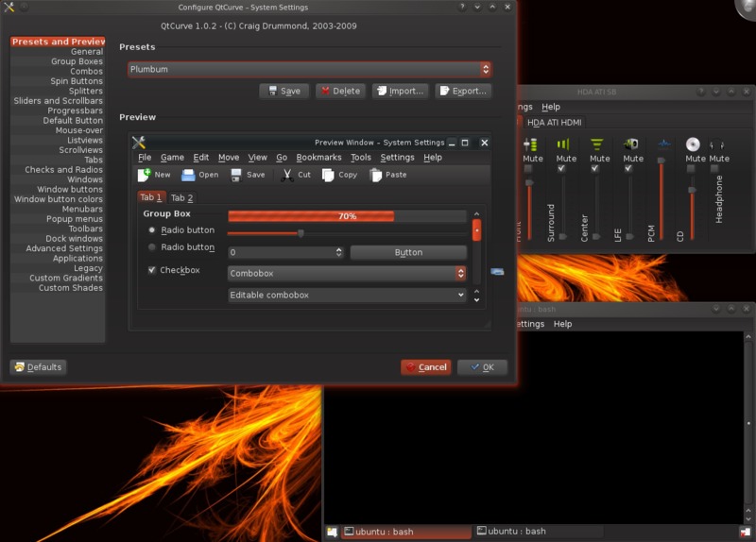Click the Delete preset button
Image resolution: width=756 pixels, height=542 pixels.
340,91
